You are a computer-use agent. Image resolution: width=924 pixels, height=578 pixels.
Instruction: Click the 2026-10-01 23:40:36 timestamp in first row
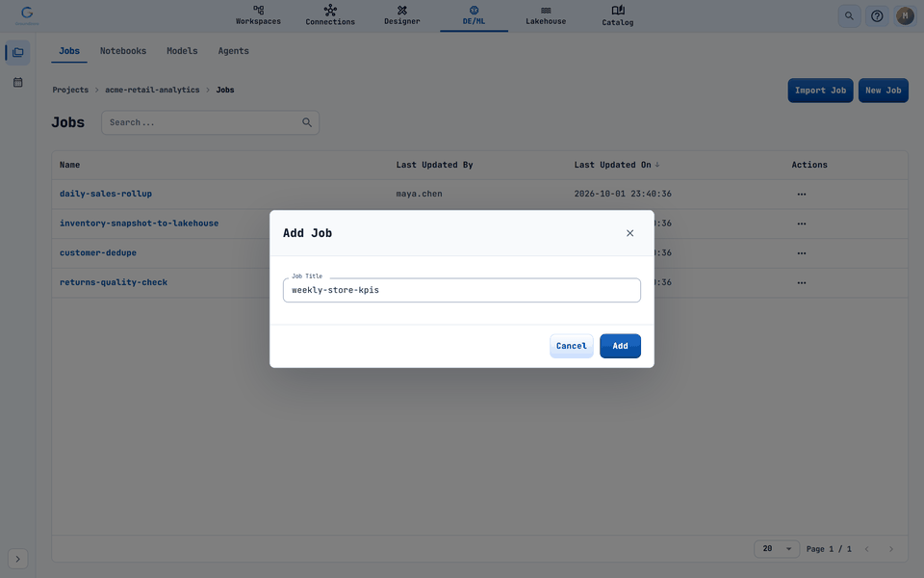click(x=623, y=194)
